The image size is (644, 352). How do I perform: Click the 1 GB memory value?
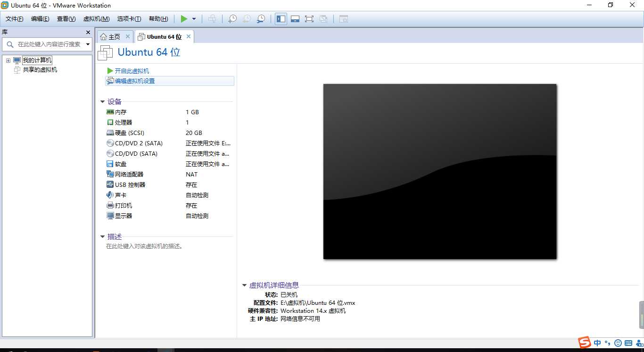(192, 112)
